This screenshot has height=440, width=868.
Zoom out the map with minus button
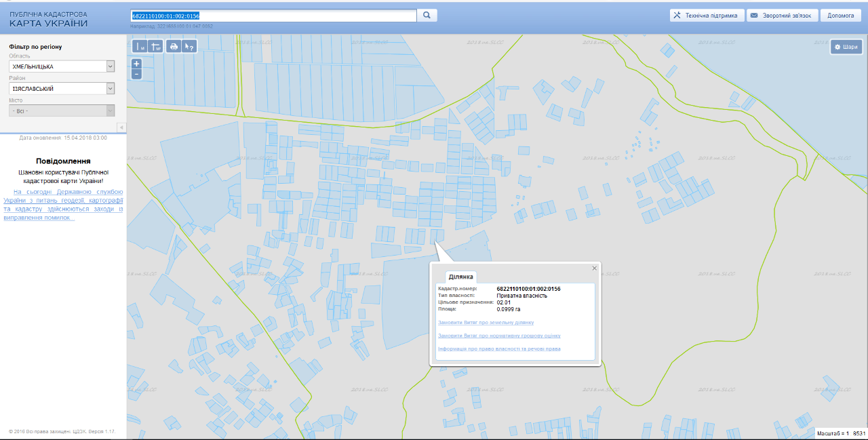click(136, 74)
